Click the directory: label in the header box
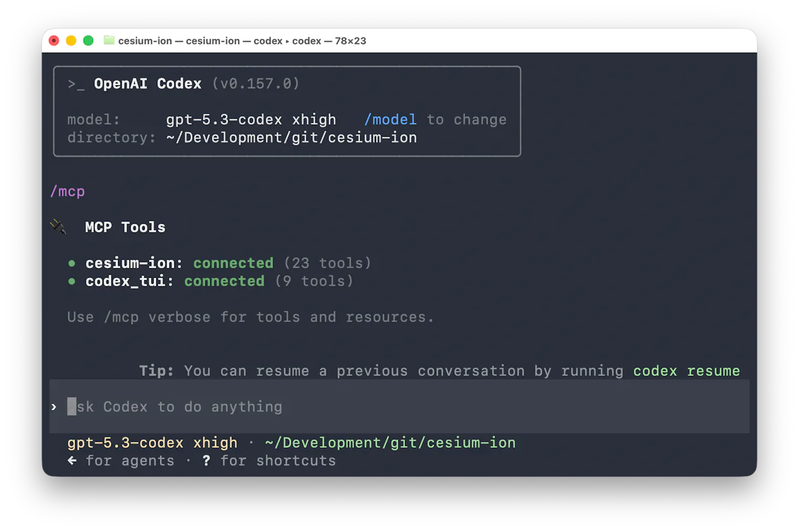The height and width of the screenshot is (532, 799). pyautogui.click(x=112, y=138)
